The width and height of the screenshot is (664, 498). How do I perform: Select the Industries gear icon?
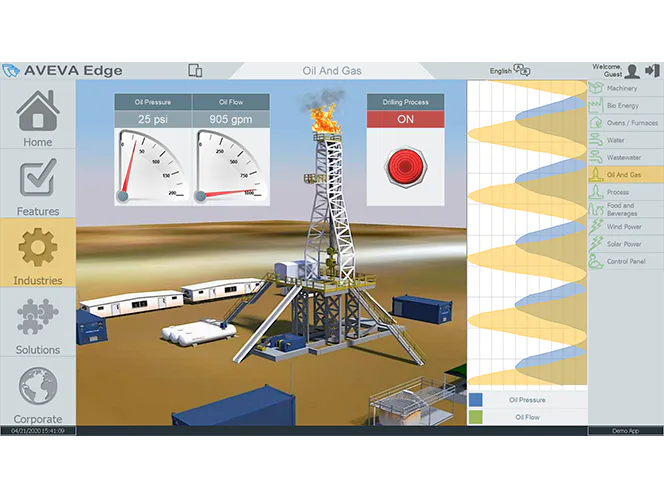click(38, 247)
